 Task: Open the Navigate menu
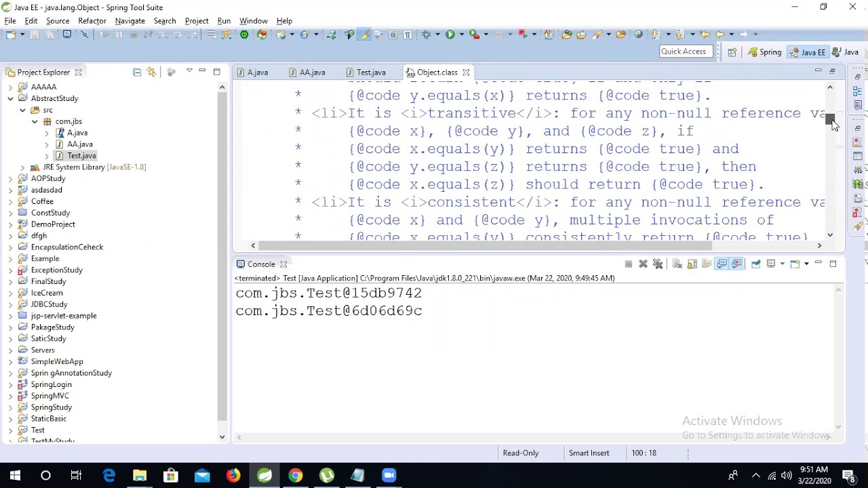[x=130, y=21]
